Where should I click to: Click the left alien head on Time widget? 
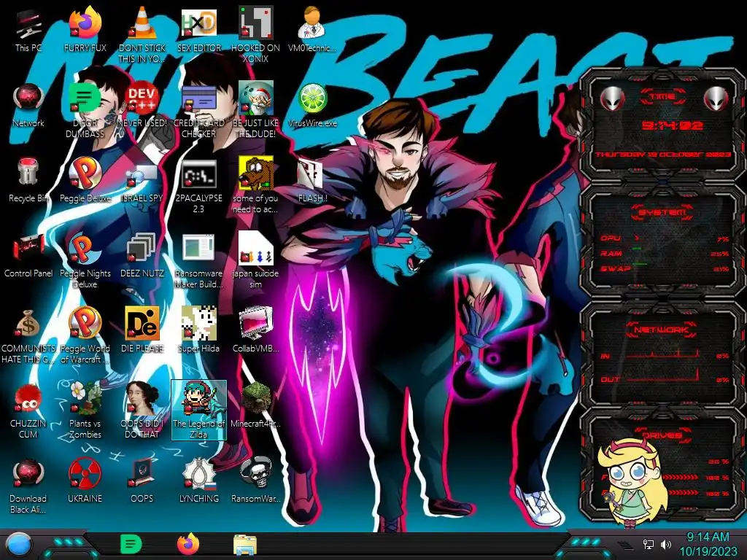[612, 98]
